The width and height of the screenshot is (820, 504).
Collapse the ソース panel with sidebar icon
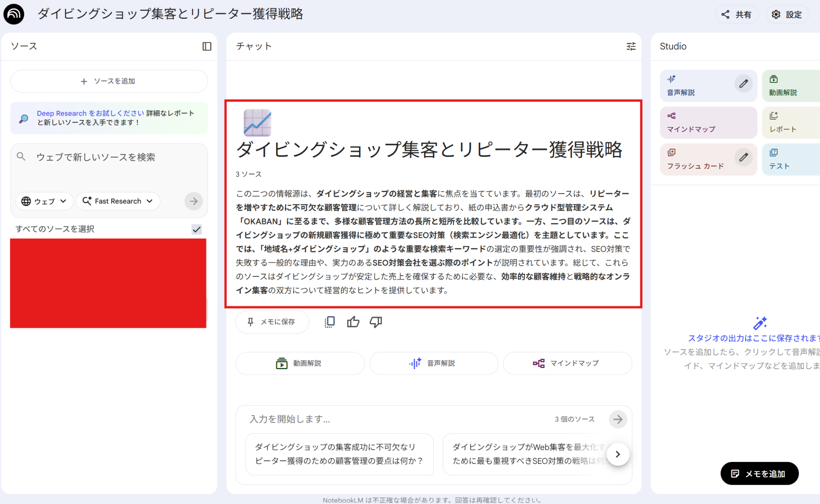point(207,46)
